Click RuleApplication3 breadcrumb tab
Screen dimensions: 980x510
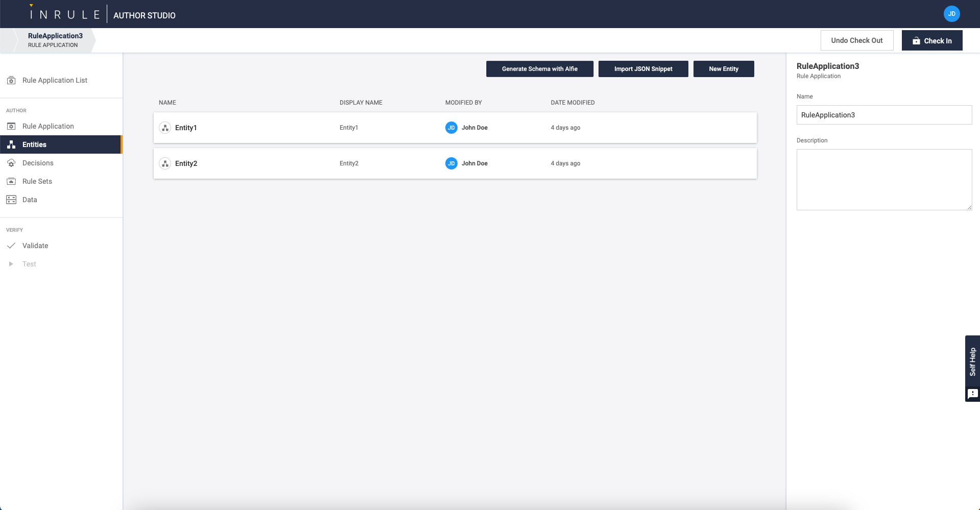pyautogui.click(x=55, y=40)
